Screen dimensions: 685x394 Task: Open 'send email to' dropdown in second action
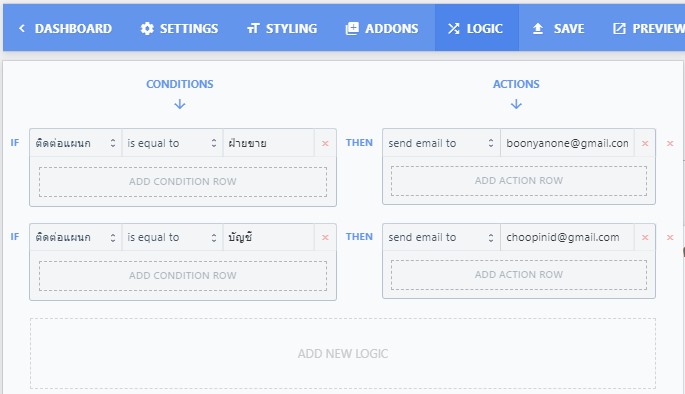(x=441, y=237)
